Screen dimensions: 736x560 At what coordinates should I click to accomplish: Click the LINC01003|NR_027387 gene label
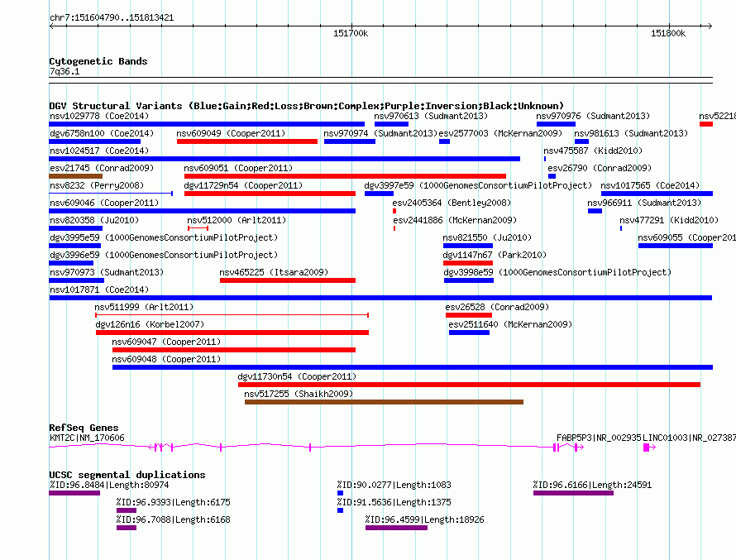(x=690, y=438)
